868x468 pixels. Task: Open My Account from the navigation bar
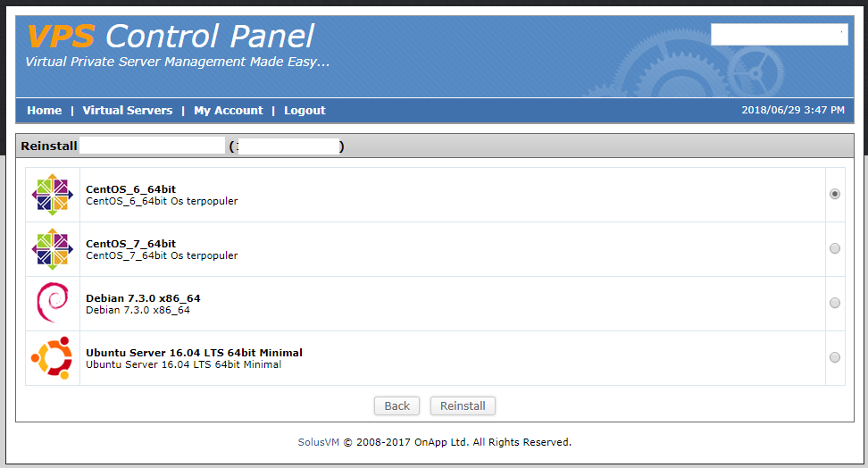click(228, 111)
